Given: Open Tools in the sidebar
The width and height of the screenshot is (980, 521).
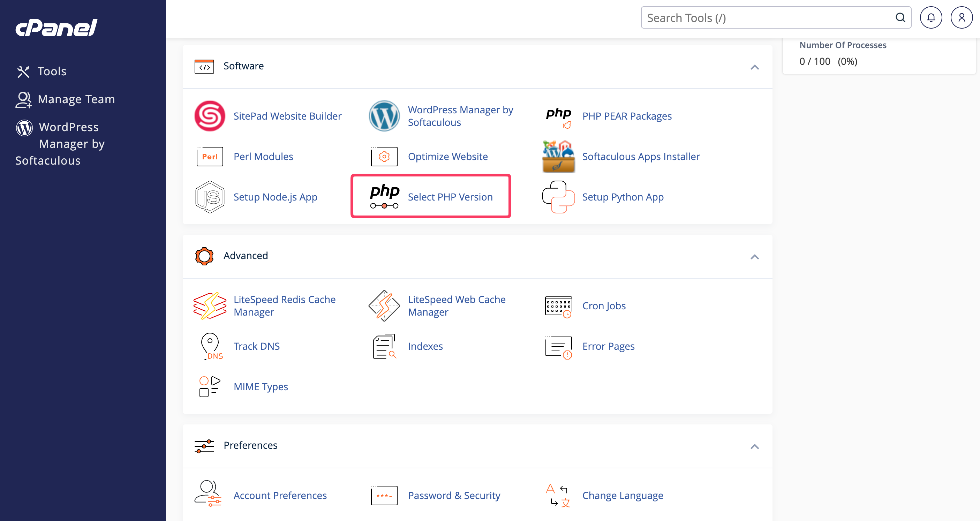Looking at the screenshot, I should coord(42,71).
